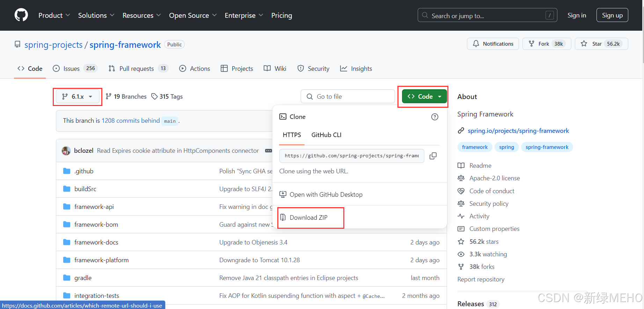Viewport: 644px width, 309px height.
Task: Open the integration-tests folder
Action: 97,296
